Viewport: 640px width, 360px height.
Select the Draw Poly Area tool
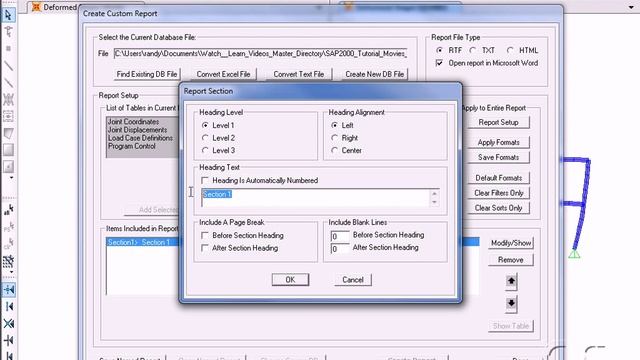[x=8, y=133]
